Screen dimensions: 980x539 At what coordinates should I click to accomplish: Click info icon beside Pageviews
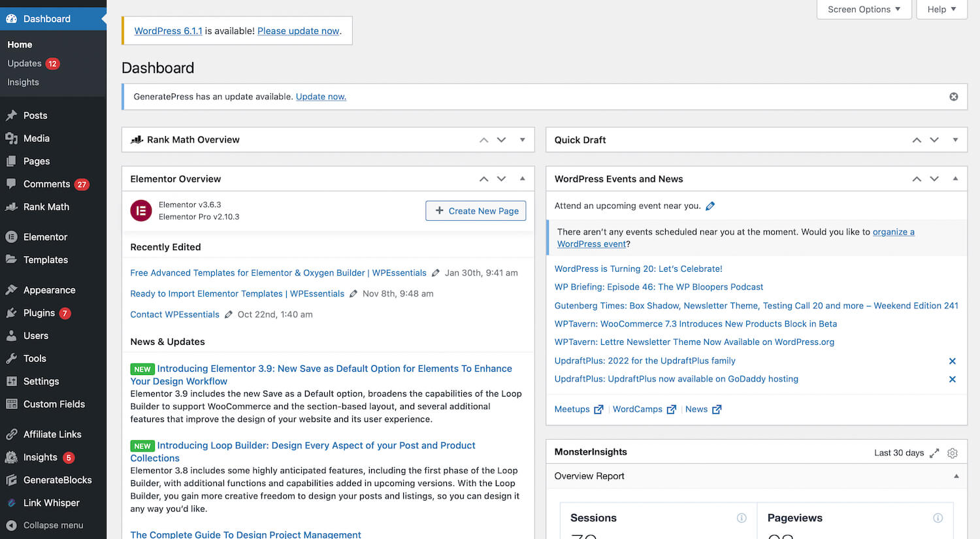(x=938, y=518)
